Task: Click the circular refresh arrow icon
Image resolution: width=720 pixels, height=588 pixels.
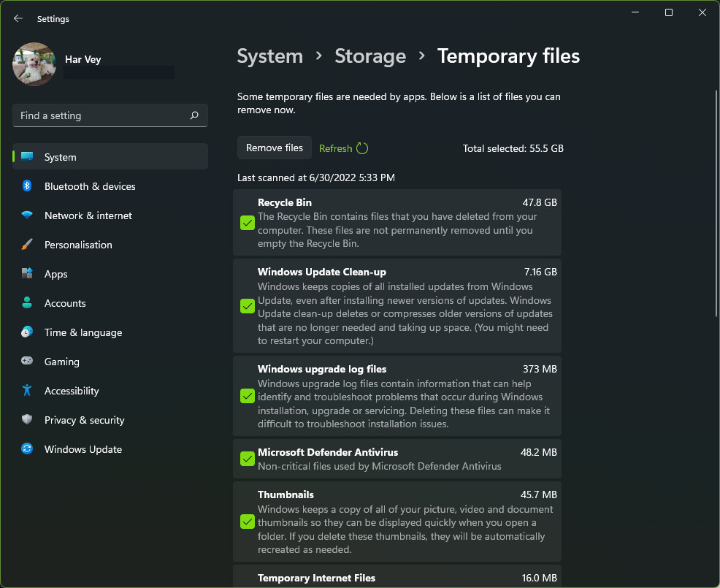Action: (362, 148)
